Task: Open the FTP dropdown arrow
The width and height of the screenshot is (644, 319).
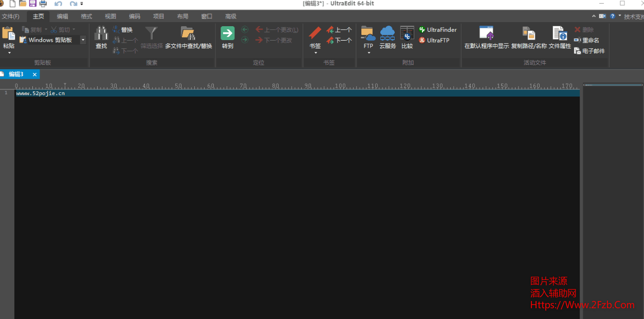Action: coord(369,53)
